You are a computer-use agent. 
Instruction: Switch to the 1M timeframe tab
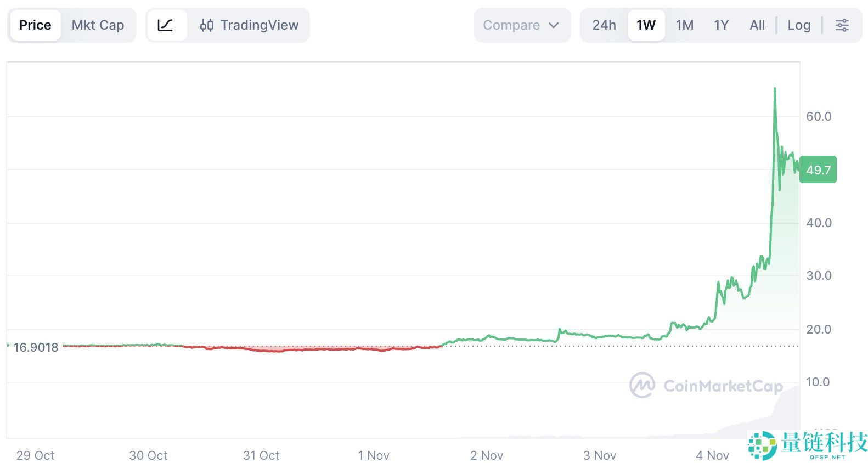[x=685, y=25]
